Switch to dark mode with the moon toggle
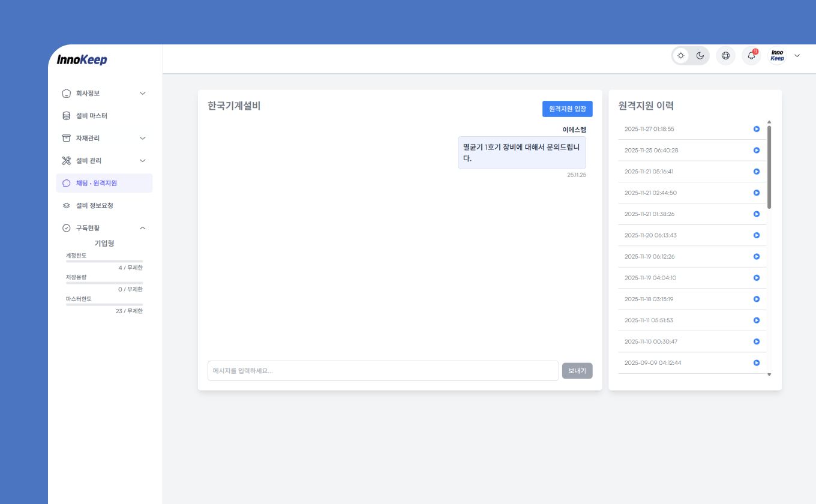 click(700, 55)
